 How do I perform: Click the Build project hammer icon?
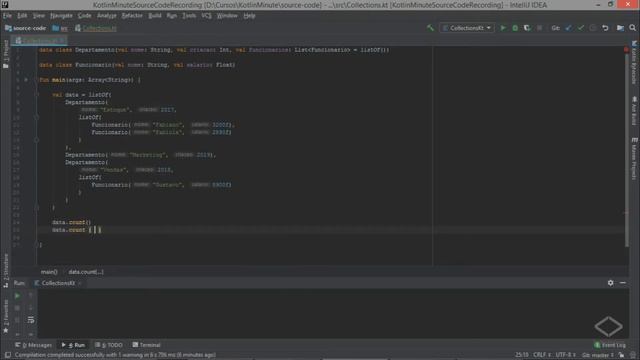tap(430, 28)
